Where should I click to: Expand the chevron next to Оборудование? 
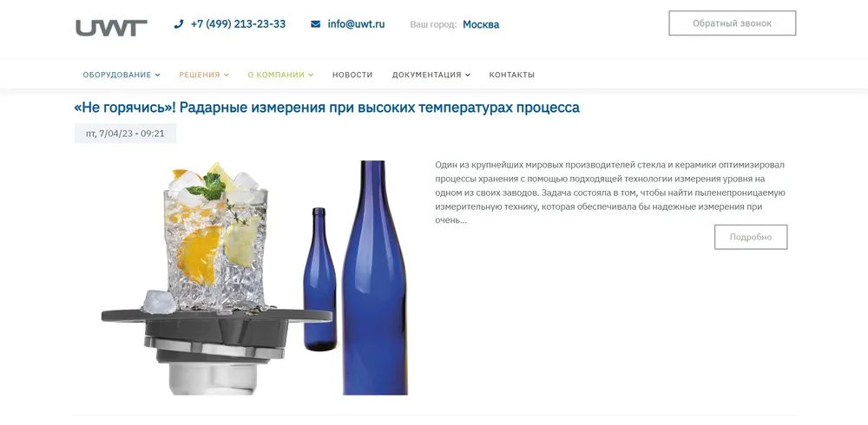[x=158, y=75]
